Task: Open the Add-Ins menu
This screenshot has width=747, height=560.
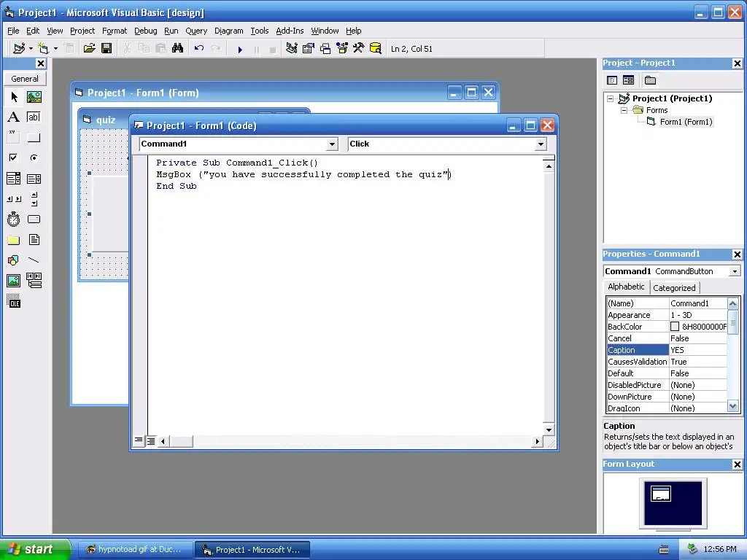Action: click(x=290, y=31)
